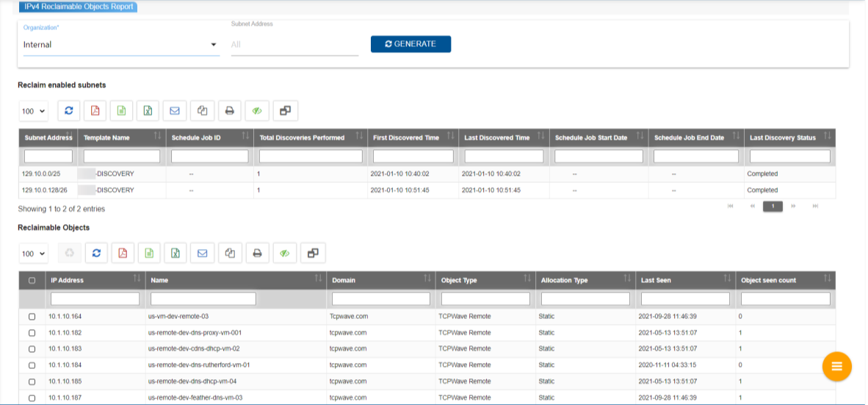The height and width of the screenshot is (405, 868).
Task: Click the Name filter box in Reclaimable Objects
Action: 203,299
